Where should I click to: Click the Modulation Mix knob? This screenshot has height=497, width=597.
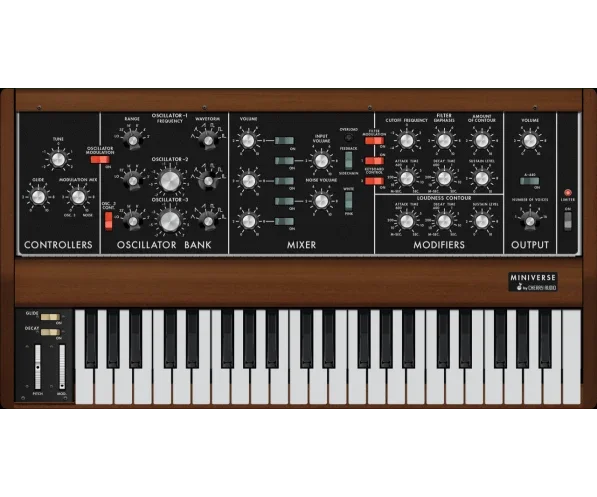(78, 197)
